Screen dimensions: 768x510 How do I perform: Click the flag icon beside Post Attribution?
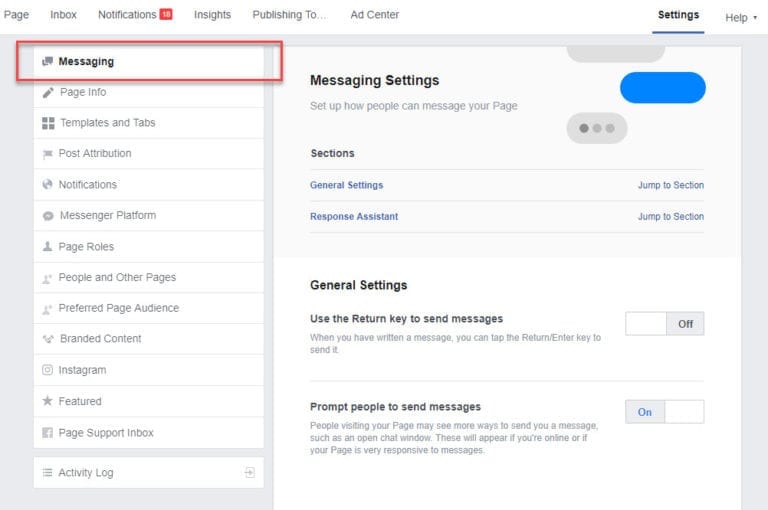point(48,154)
